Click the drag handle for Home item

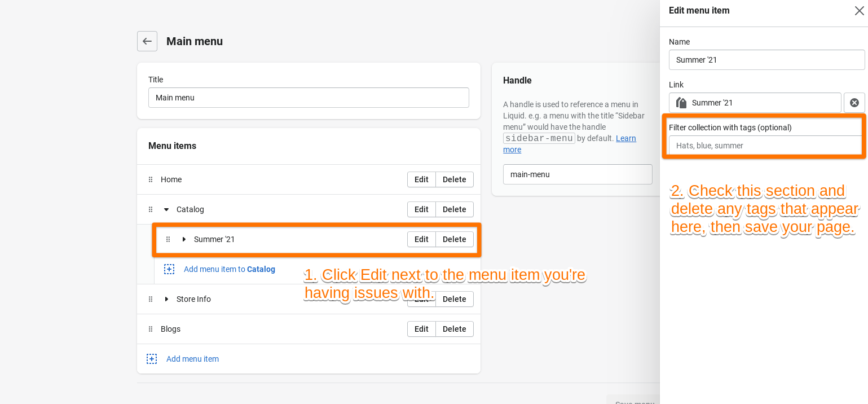click(x=151, y=179)
